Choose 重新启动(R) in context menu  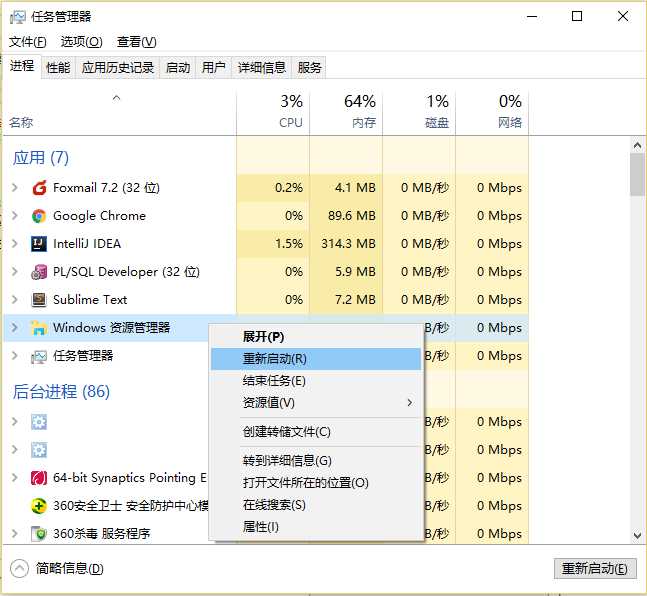[x=316, y=359]
